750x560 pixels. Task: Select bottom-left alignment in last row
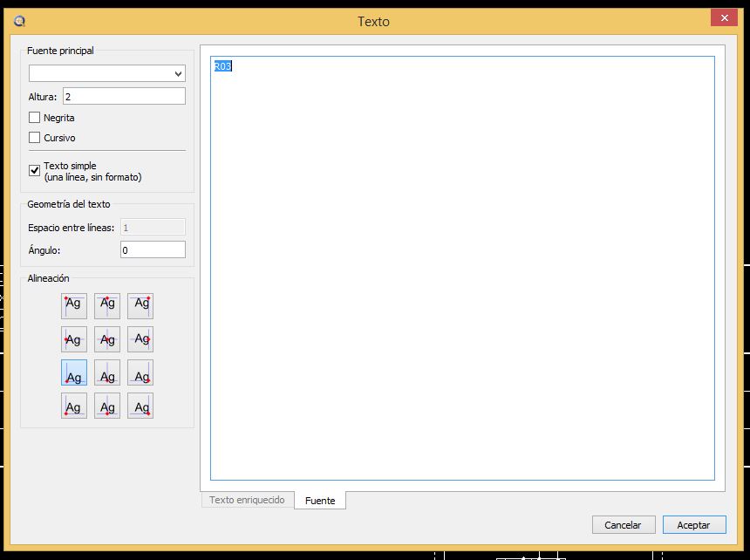[x=74, y=406]
